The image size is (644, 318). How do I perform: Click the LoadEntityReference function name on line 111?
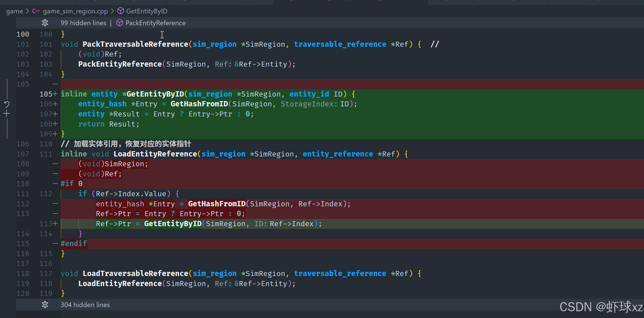(x=155, y=154)
